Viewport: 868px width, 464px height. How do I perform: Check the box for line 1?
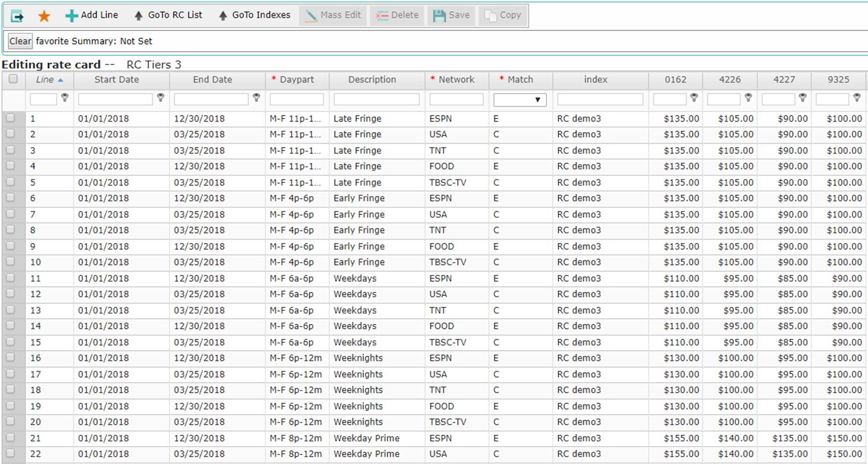[11, 119]
